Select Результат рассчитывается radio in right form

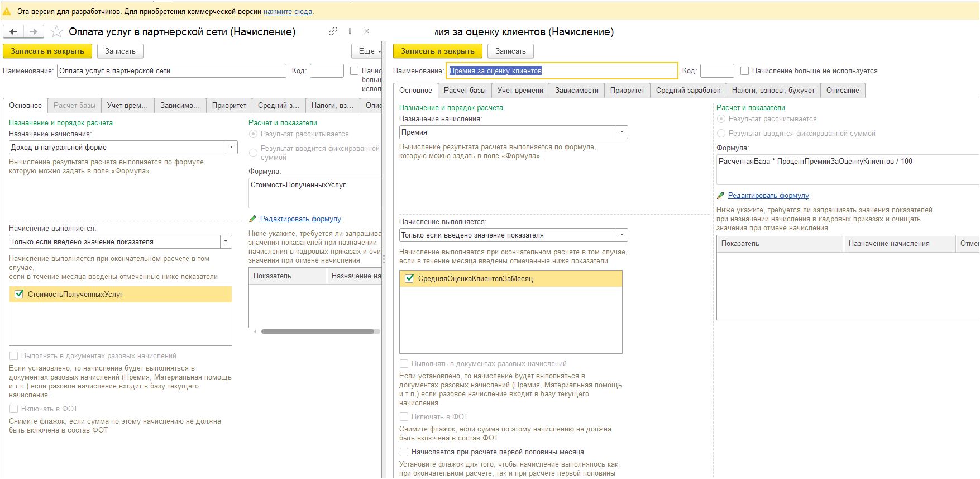[721, 119]
